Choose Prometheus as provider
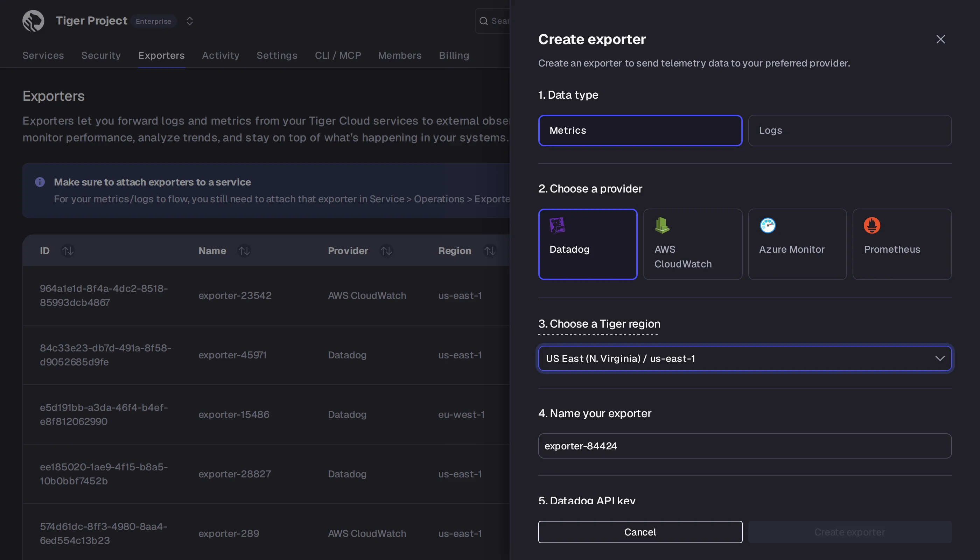The height and width of the screenshot is (560, 980). pyautogui.click(x=902, y=244)
